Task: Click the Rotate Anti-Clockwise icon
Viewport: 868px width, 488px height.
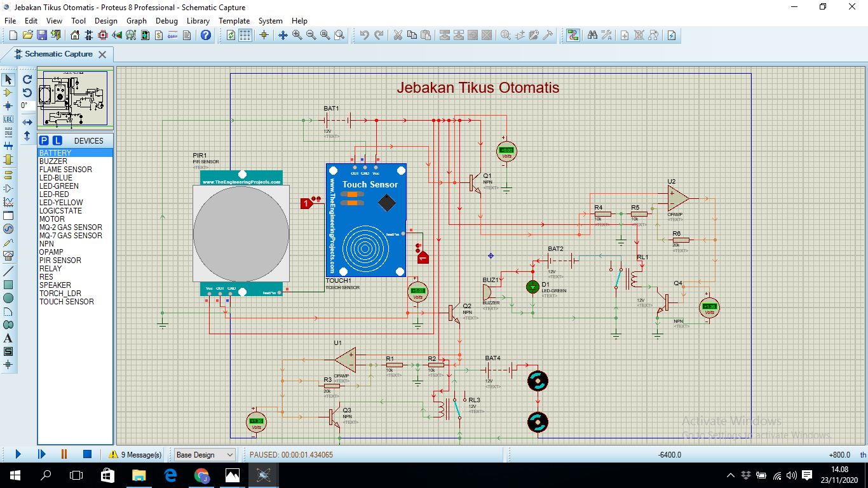Action: [x=27, y=93]
